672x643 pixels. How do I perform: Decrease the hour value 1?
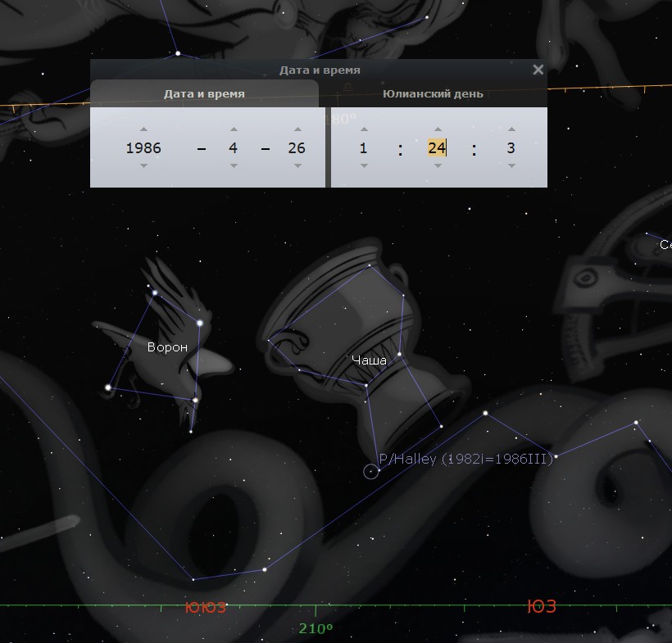pyautogui.click(x=364, y=165)
